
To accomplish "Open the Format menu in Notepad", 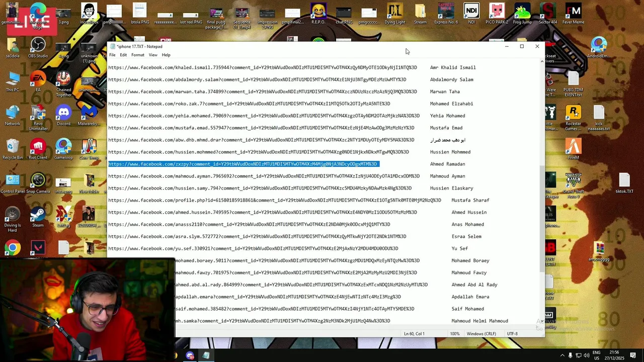I will point(138,55).
